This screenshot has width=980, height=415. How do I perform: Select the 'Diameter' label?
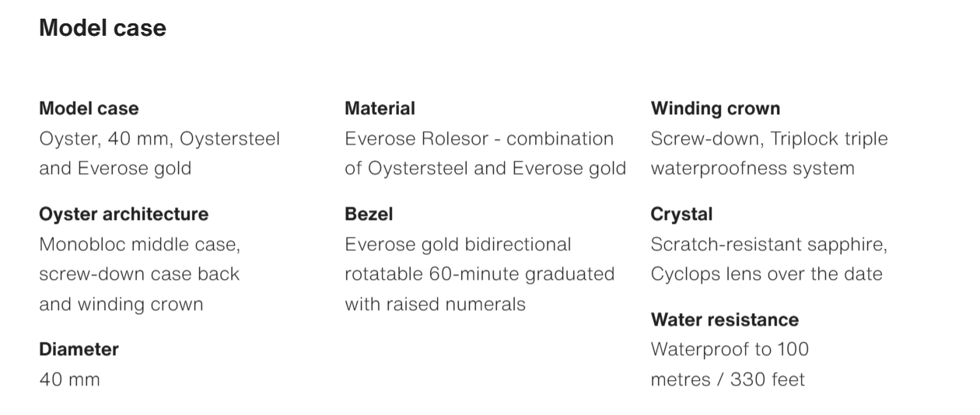coord(79,349)
